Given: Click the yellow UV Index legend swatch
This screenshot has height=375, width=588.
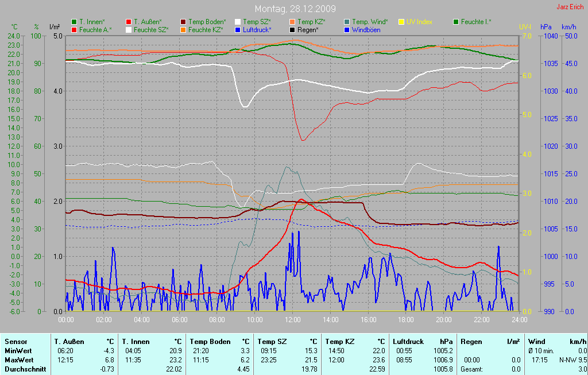Looking at the screenshot, I should click(x=401, y=22).
